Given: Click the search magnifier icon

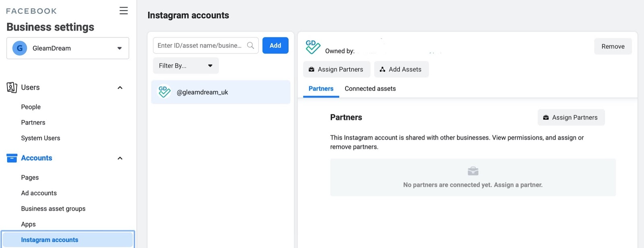Looking at the screenshot, I should tap(250, 45).
